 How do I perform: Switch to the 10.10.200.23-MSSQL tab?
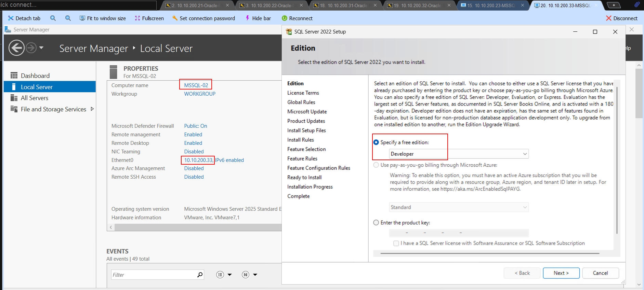pyautogui.click(x=492, y=5)
